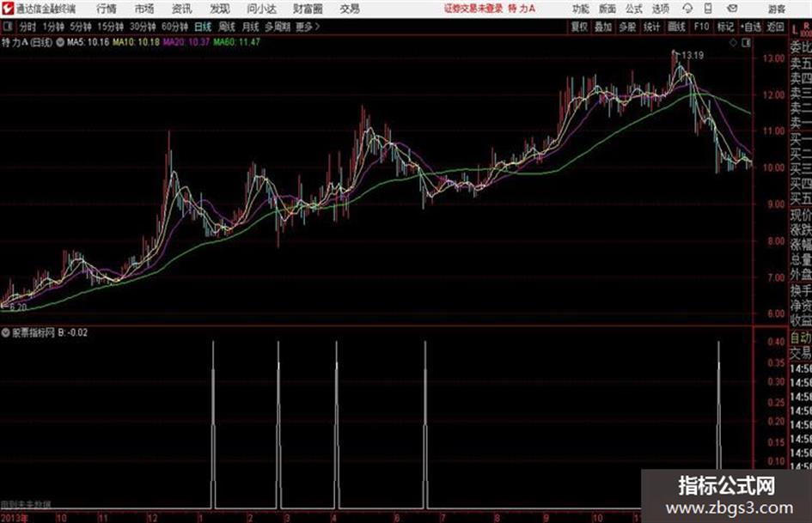
Task: Click the 自动 label in right sidebar
Action: 801,338
